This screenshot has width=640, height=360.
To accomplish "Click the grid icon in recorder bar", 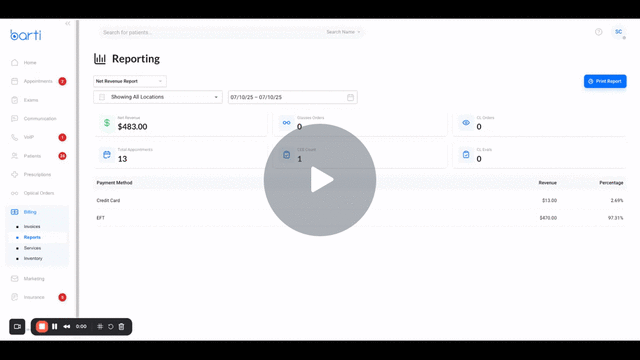I will point(100,327).
